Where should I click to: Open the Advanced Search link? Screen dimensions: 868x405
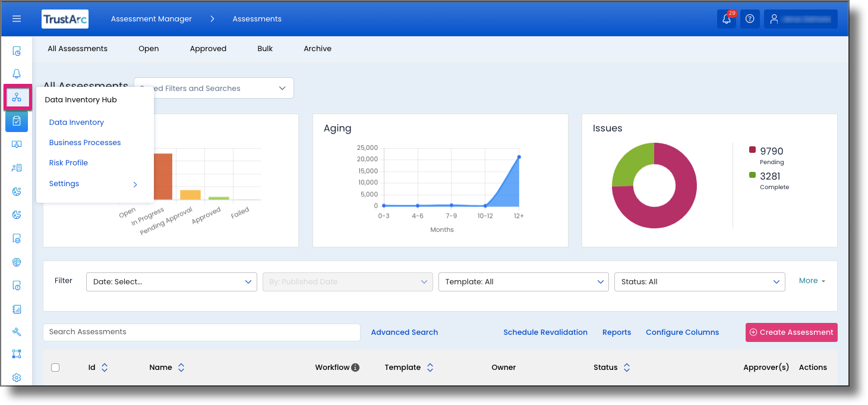405,332
